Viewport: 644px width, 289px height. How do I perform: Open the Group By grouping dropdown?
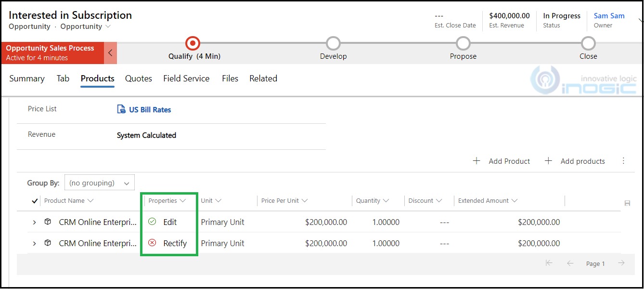click(99, 183)
